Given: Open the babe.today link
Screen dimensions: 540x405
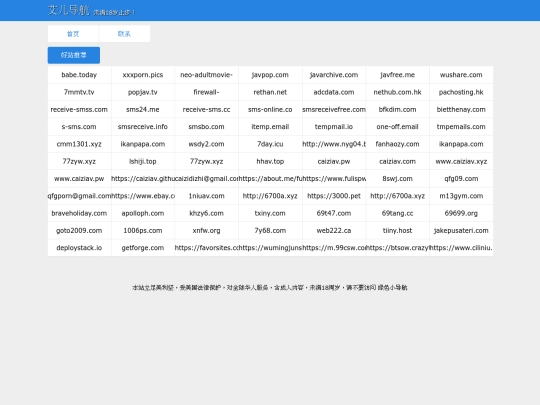Looking at the screenshot, I should pyautogui.click(x=79, y=75).
